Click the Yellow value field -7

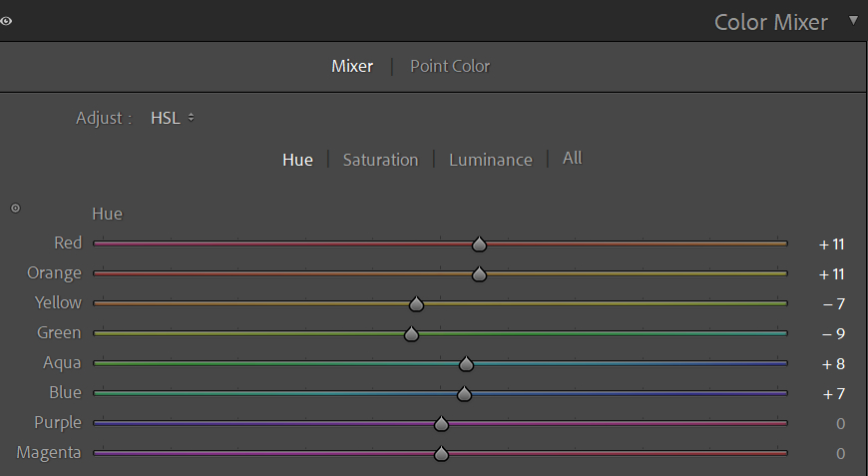click(834, 304)
